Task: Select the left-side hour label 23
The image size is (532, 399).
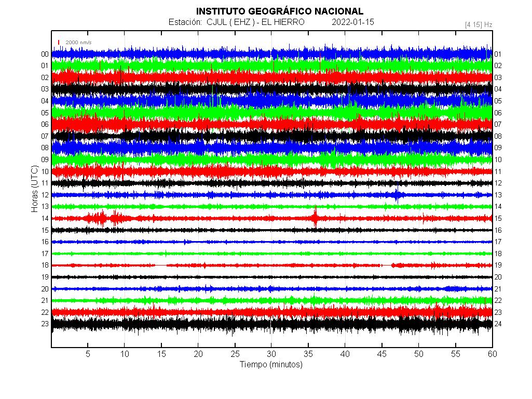Action: 45,324
